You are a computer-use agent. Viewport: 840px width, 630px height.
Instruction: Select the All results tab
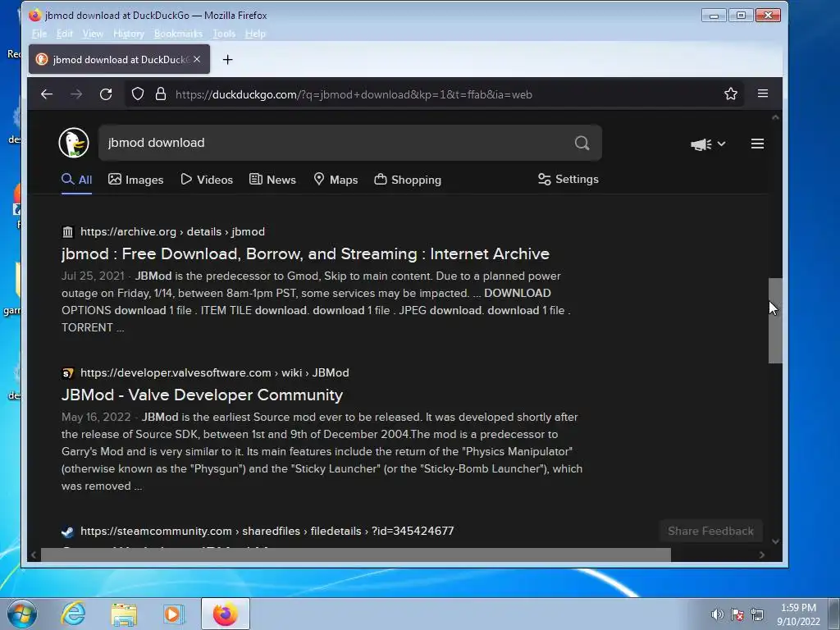(x=76, y=180)
